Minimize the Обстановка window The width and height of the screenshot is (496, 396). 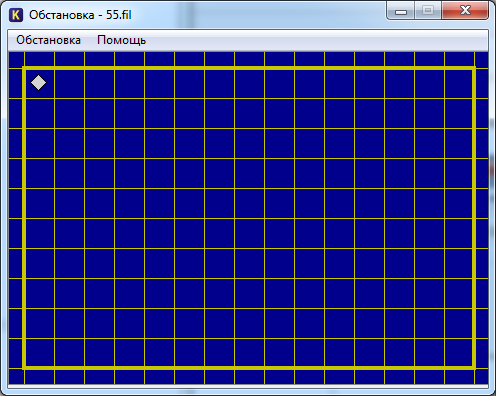click(401, 11)
